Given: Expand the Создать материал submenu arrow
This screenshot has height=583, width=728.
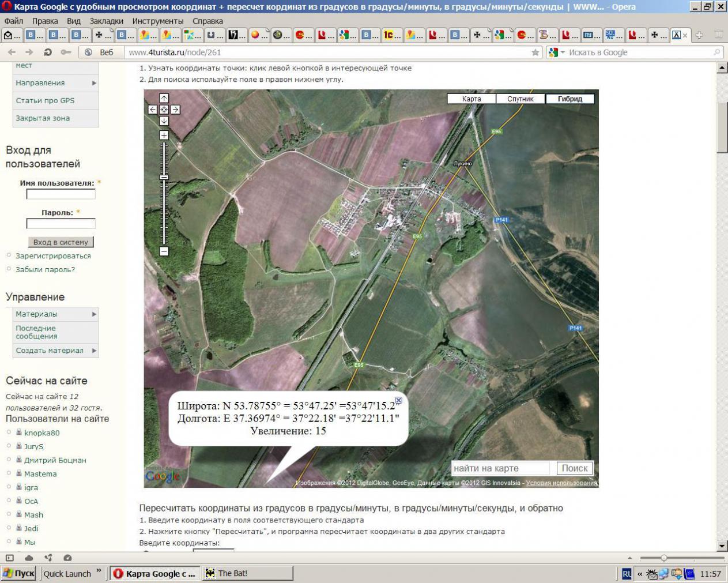Looking at the screenshot, I should (x=94, y=351).
